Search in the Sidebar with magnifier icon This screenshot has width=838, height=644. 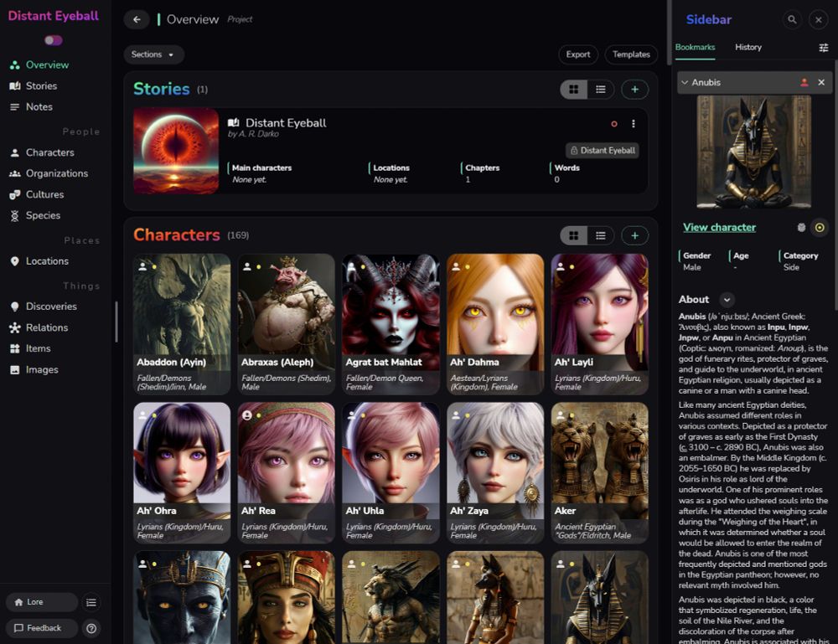click(792, 20)
